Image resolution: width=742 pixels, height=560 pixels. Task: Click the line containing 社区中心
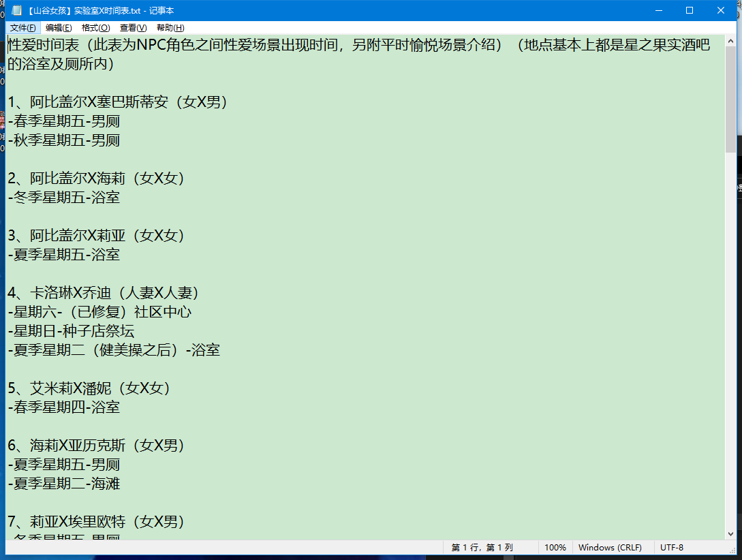tap(100, 312)
